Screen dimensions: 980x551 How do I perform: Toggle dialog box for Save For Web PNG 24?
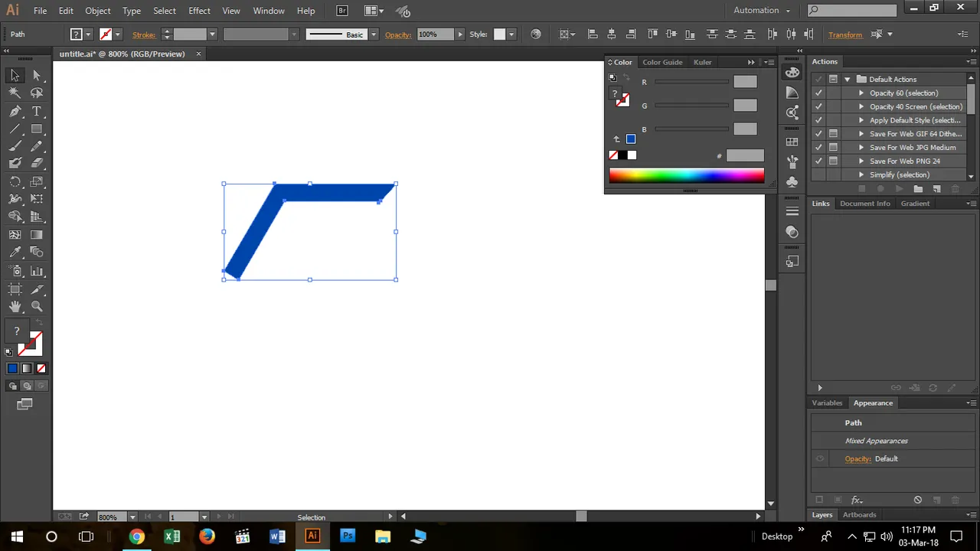pos(833,161)
